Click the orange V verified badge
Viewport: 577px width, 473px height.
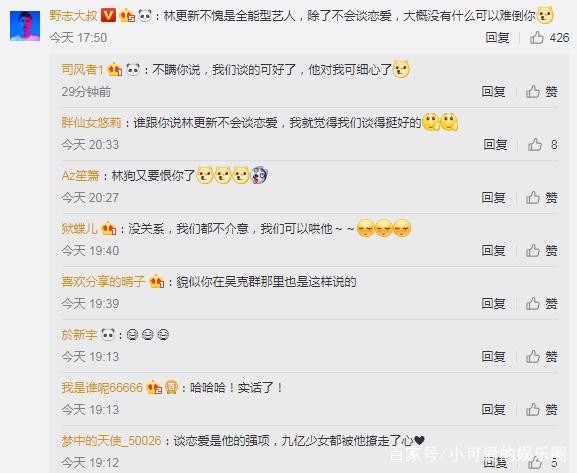pyautogui.click(x=108, y=15)
